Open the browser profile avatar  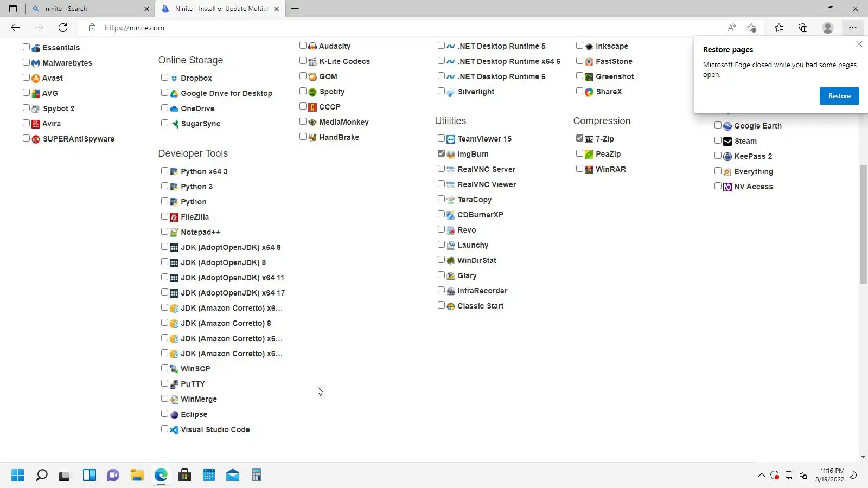[828, 28]
